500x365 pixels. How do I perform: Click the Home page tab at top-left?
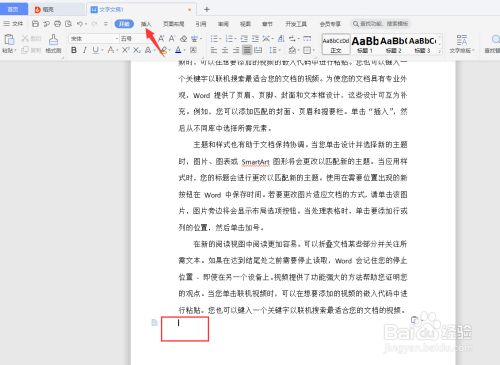[13, 9]
